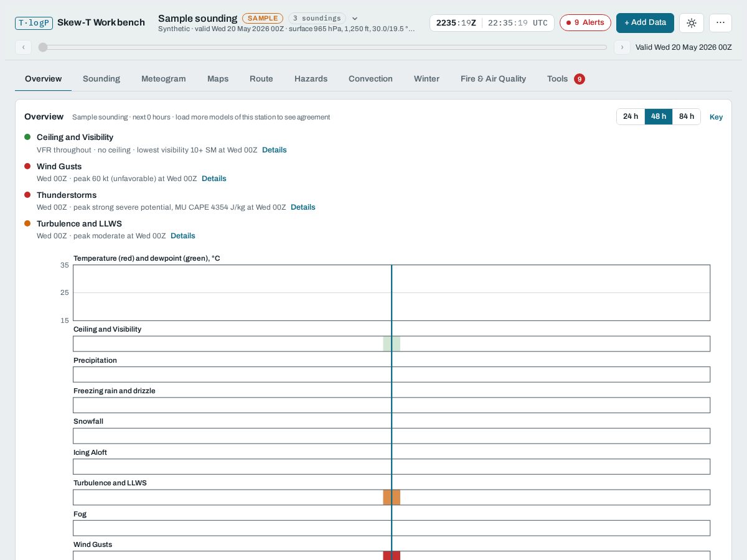Open the 9 Alerts button
Screen dimensions: 747x560
tap(585, 23)
